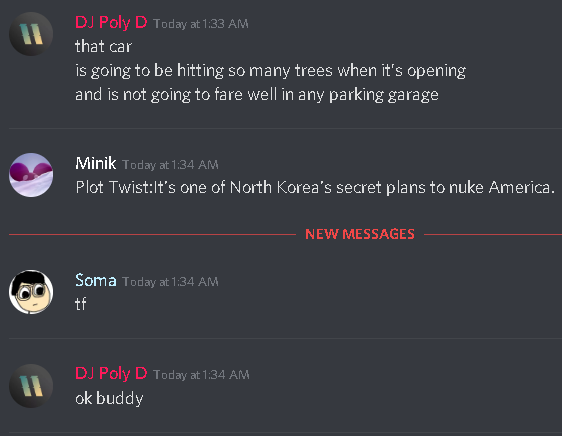
Task: Click the 'Today at 1:33 AM' timestamp
Action: click(201, 24)
